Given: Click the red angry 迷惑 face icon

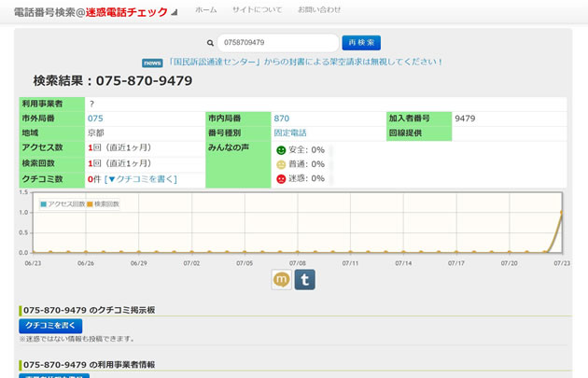Looking at the screenshot, I should 281,178.
